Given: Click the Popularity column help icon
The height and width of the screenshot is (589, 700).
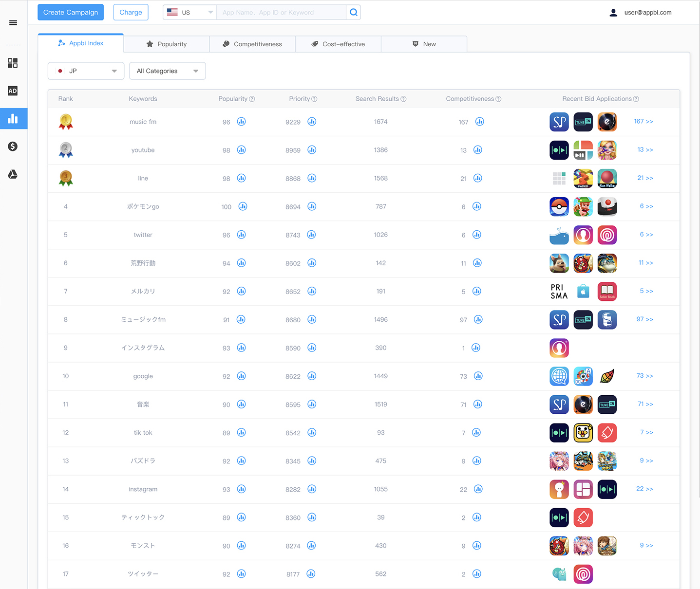Looking at the screenshot, I should (252, 99).
